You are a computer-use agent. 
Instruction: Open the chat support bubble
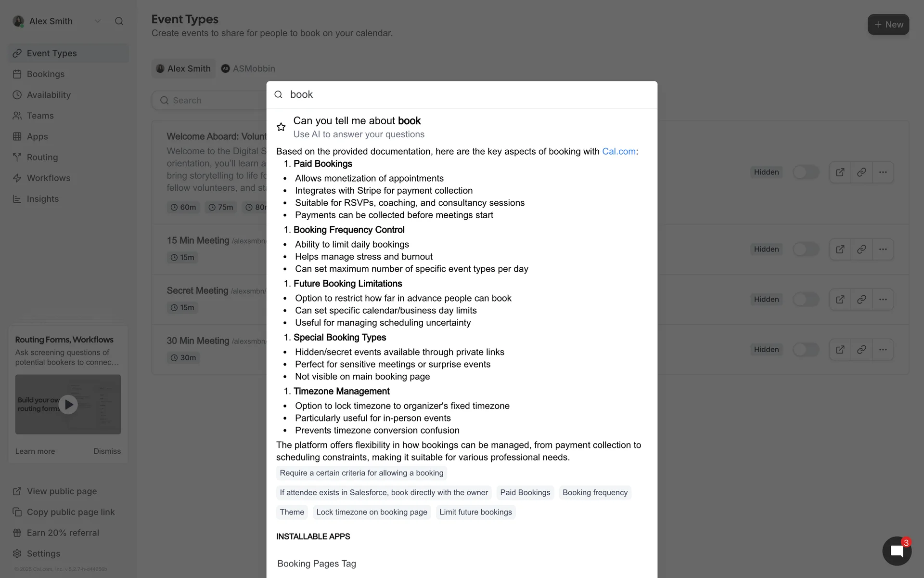click(x=897, y=551)
